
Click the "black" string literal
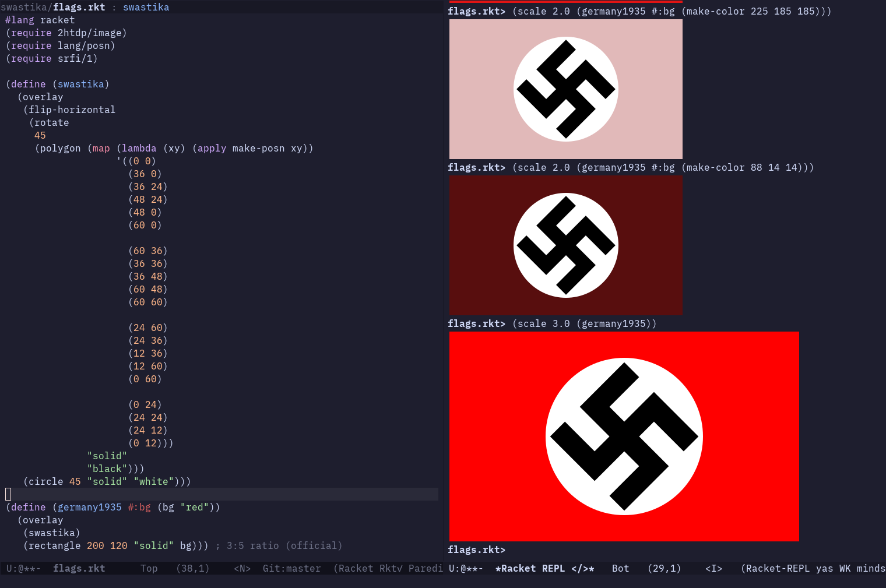click(107, 469)
